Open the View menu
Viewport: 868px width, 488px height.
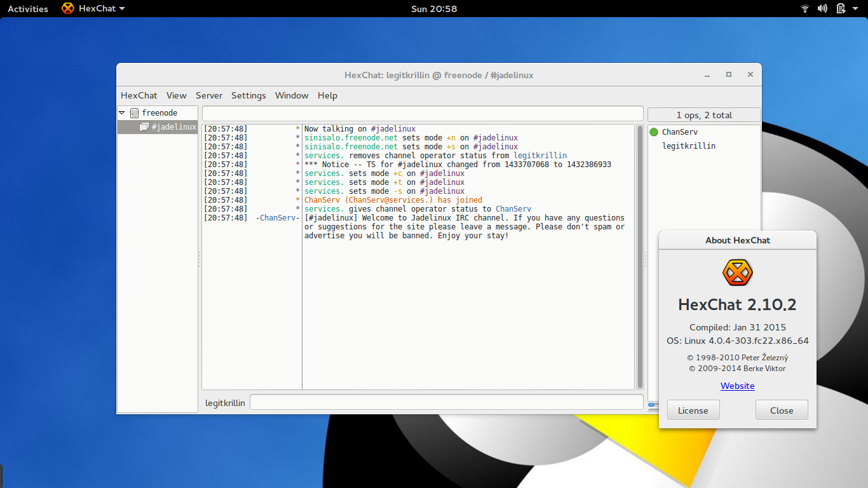[x=176, y=95]
